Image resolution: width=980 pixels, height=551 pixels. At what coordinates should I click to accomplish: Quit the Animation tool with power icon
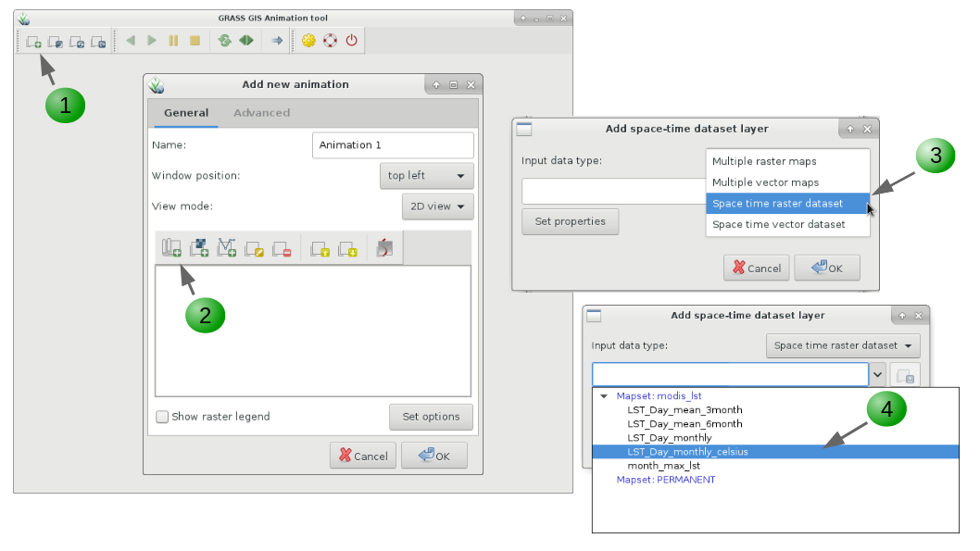(352, 41)
